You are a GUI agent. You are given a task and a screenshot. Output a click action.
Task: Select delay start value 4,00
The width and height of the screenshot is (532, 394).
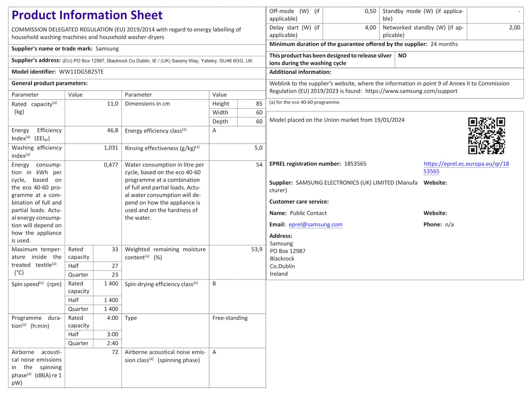[x=371, y=27]
